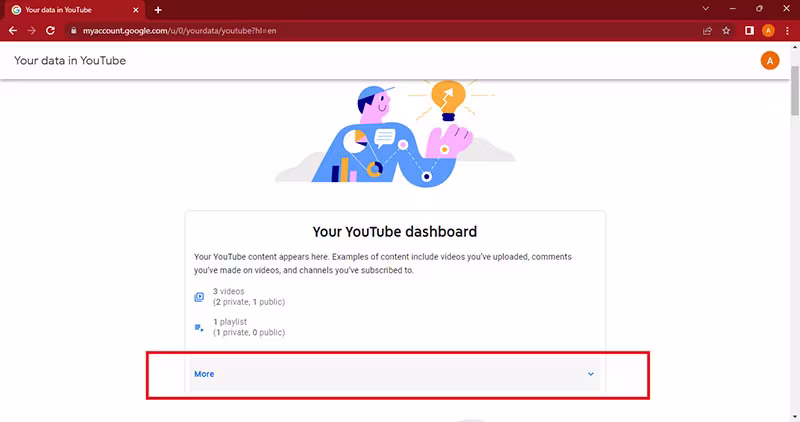Open the Chrome three-dot menu

(x=787, y=31)
